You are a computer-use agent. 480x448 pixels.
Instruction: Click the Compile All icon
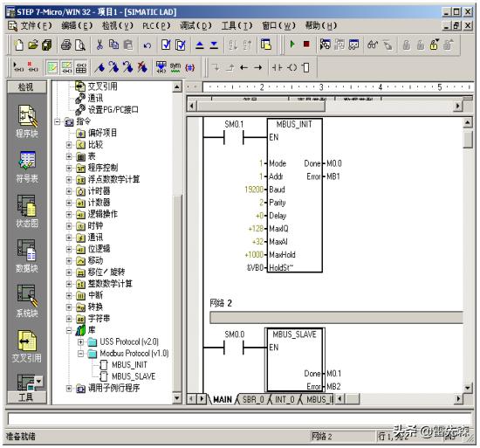click(x=181, y=45)
